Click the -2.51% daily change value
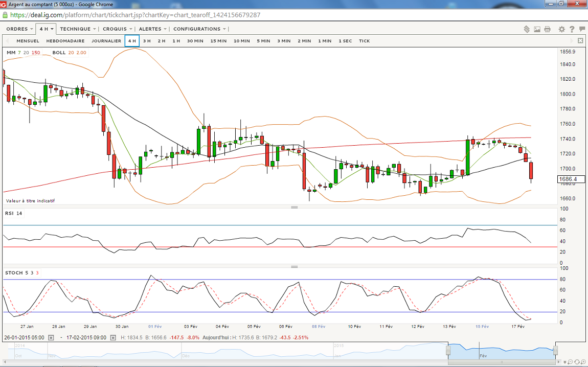This screenshot has height=367, width=588. pos(301,338)
